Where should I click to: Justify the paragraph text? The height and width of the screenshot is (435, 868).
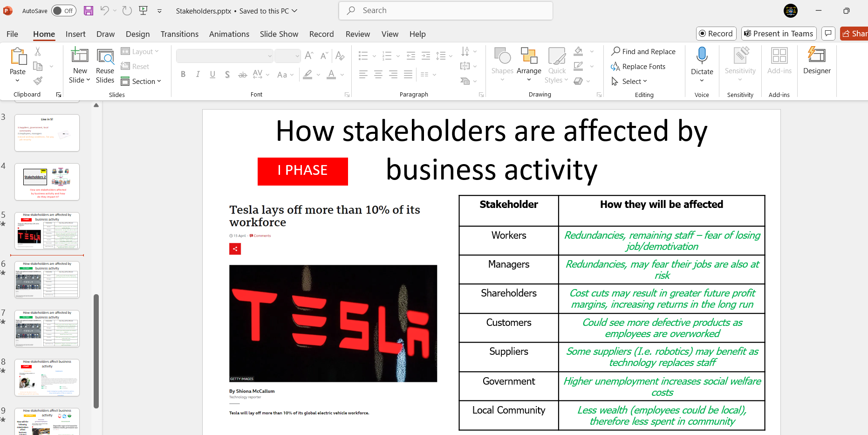coord(408,74)
